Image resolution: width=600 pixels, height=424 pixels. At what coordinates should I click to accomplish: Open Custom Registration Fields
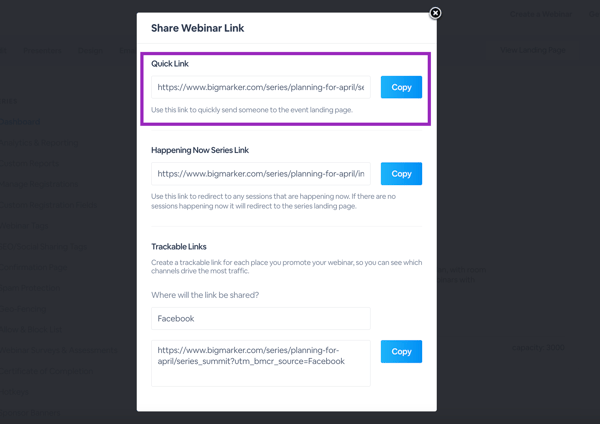click(x=48, y=205)
